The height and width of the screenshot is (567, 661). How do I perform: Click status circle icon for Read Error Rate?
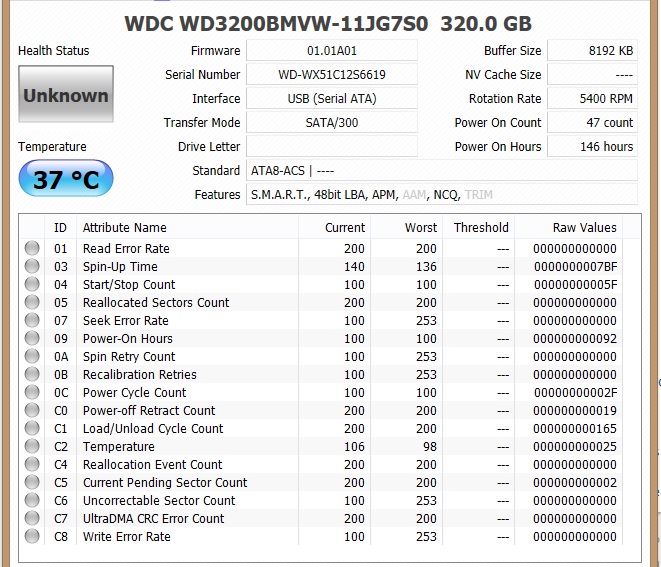click(32, 248)
